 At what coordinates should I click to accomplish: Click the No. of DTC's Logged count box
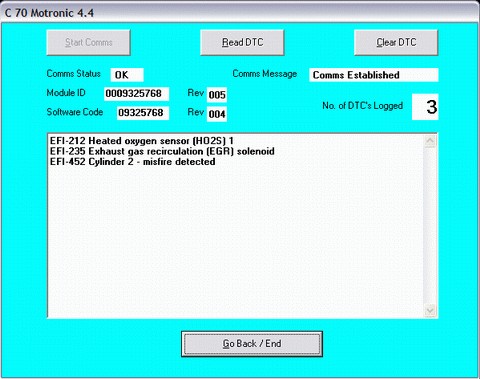425,107
